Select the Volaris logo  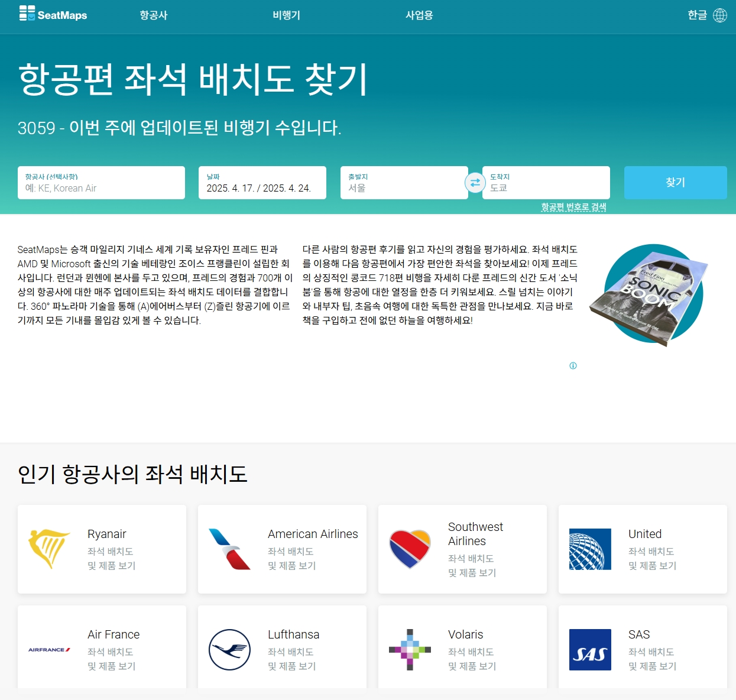tap(410, 649)
